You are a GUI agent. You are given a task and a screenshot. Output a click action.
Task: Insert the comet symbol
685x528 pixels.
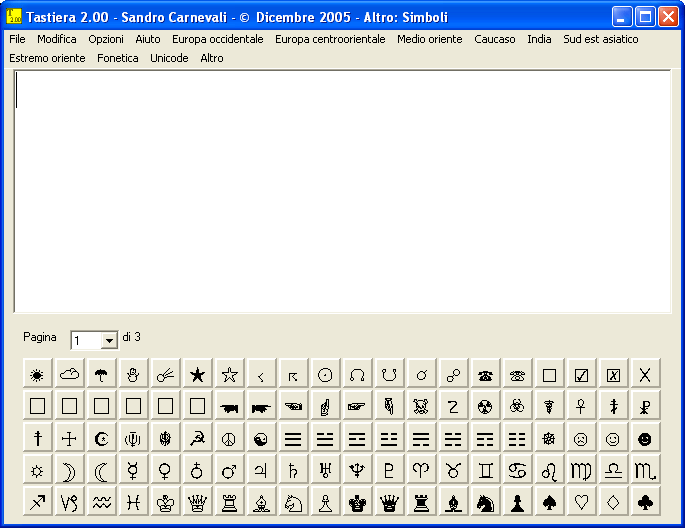pos(165,374)
